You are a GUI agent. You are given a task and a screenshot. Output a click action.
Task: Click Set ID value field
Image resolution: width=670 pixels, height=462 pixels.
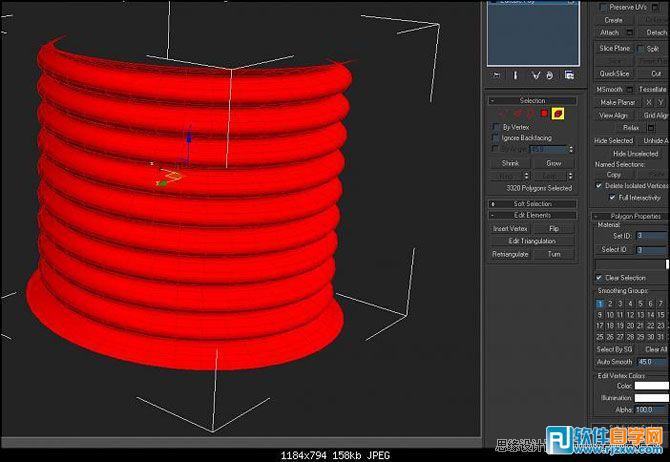pos(652,235)
